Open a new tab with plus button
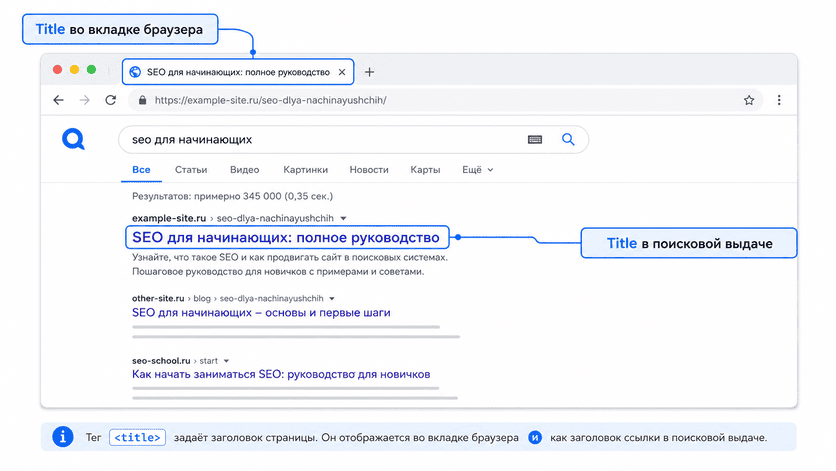Viewport: 836px width, 471px height. click(x=369, y=71)
